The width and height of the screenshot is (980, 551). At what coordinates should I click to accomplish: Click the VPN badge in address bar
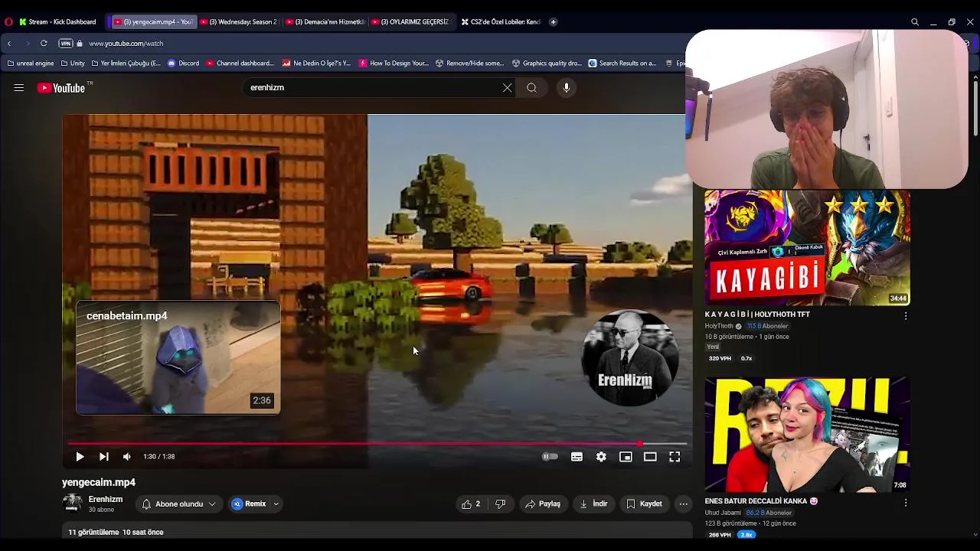[x=66, y=44]
